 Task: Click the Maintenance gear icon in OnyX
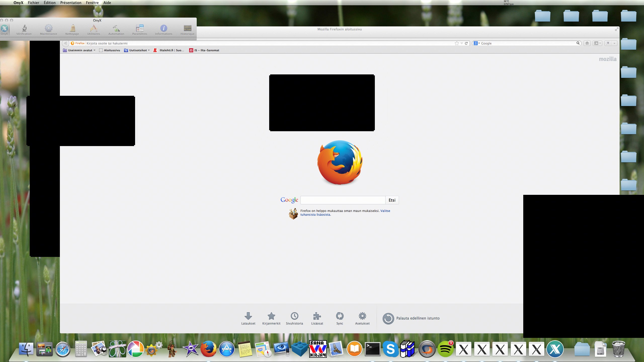pyautogui.click(x=49, y=28)
